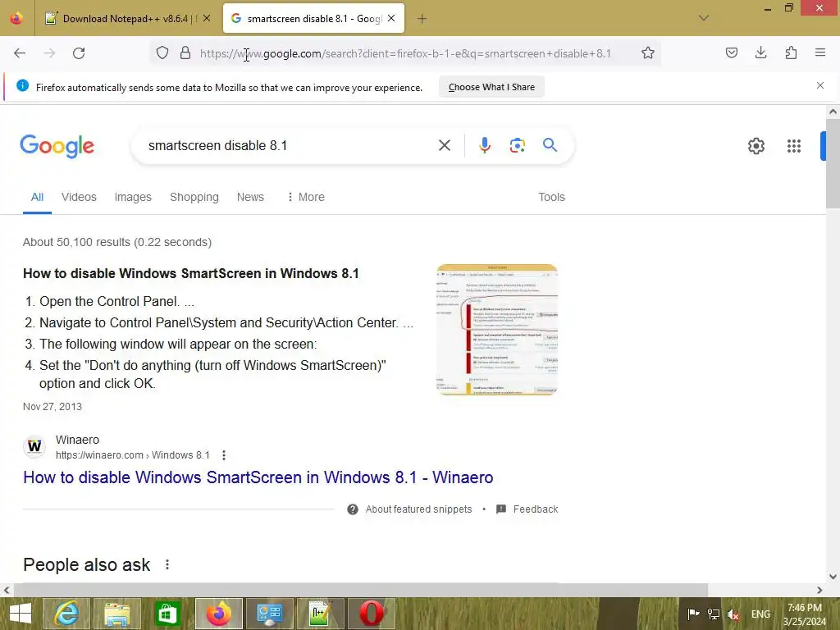Search by image with Google Lens
The height and width of the screenshot is (630, 840).
point(517,145)
